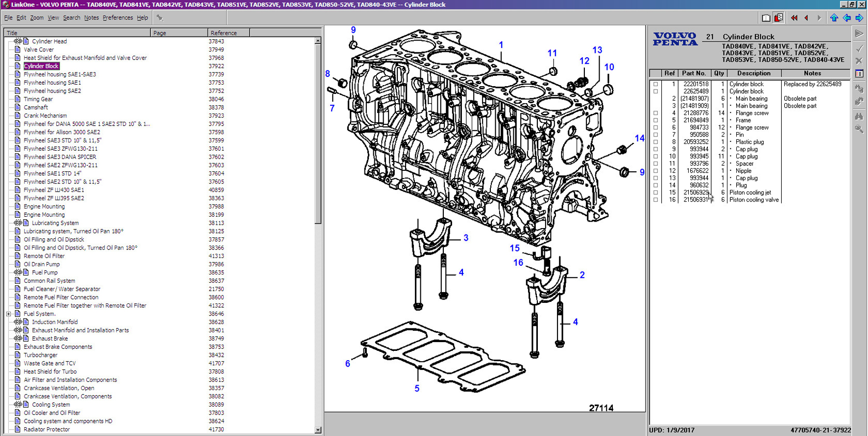Click the red double-arrow rewind icon
This screenshot has height=436, width=868.
[x=794, y=18]
